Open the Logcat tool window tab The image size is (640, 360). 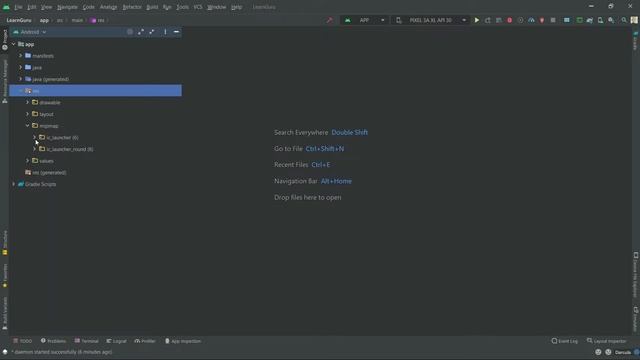(116, 341)
